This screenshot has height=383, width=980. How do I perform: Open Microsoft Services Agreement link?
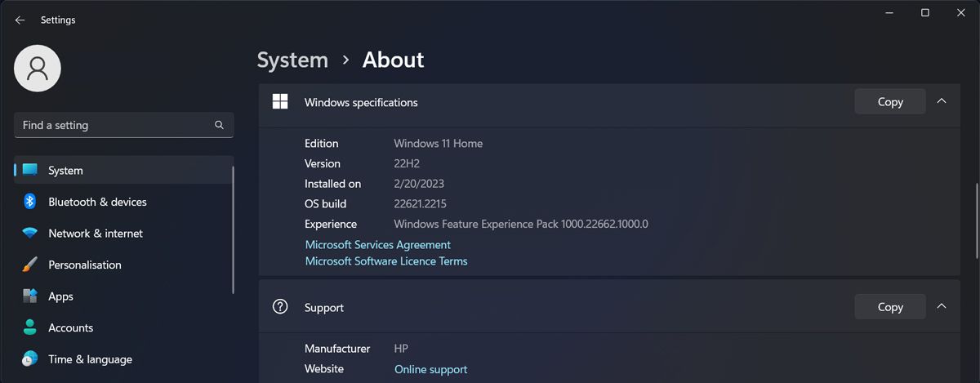[x=378, y=245]
